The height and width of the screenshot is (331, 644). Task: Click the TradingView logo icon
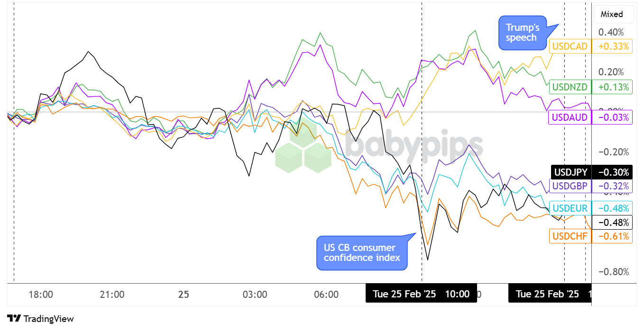(x=14, y=319)
